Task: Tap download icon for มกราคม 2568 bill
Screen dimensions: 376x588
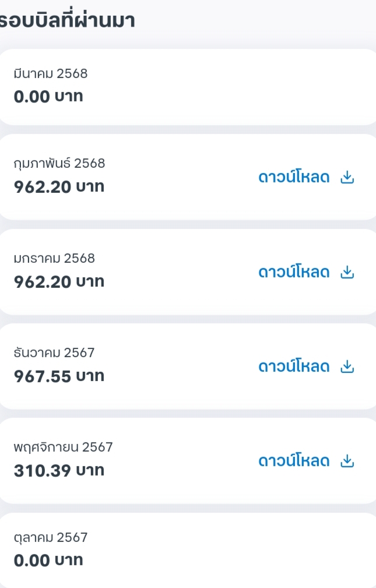Action: (x=347, y=272)
